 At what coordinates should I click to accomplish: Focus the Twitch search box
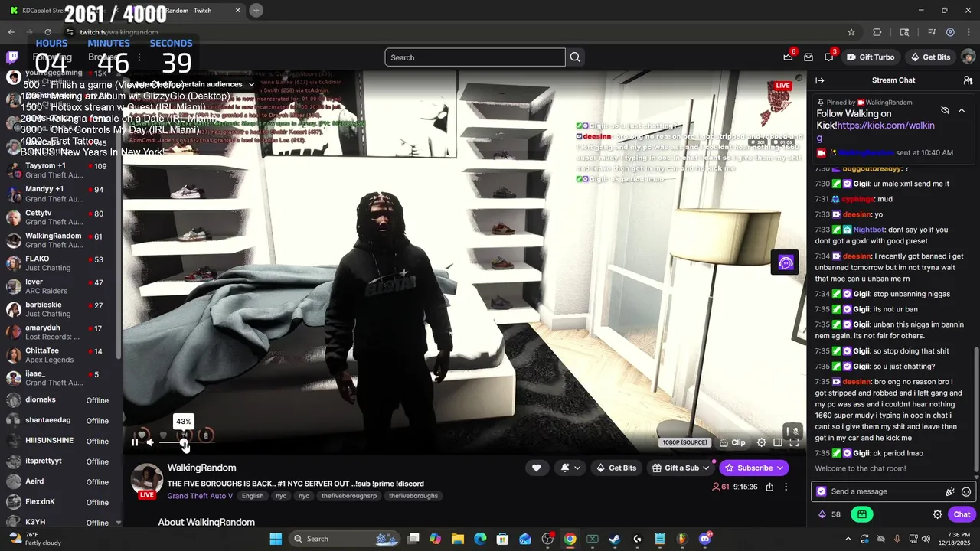click(475, 57)
